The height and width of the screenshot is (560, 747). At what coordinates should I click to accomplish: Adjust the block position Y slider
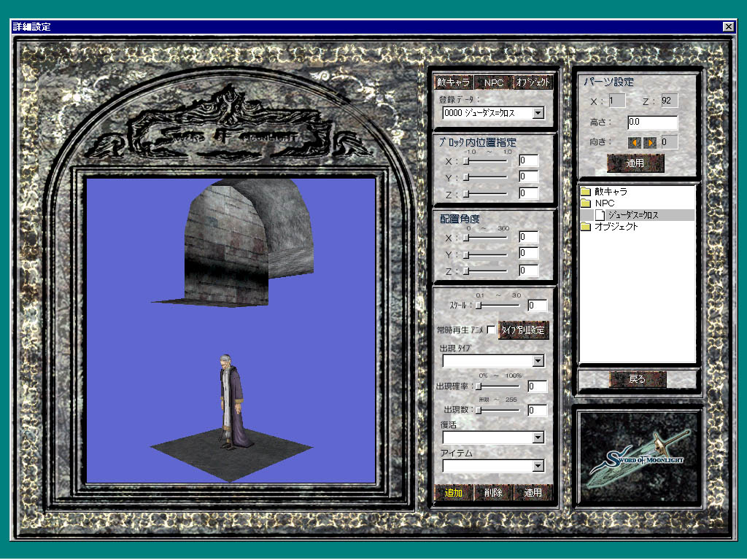485,177
